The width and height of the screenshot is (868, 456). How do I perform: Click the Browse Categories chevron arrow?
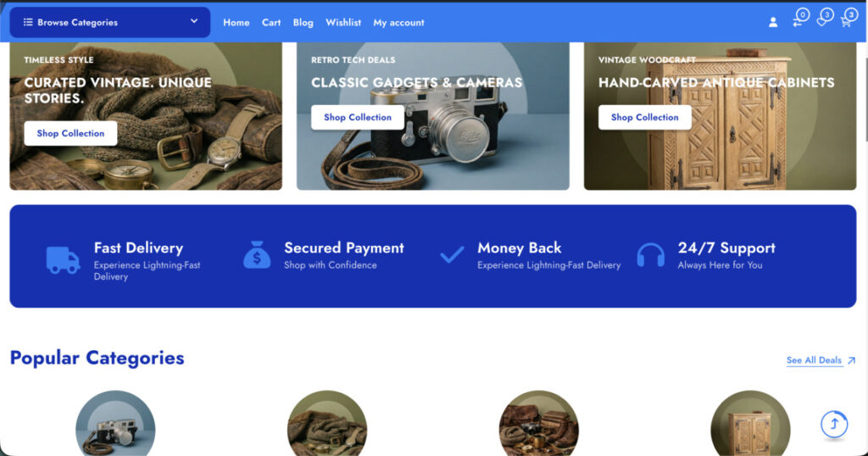click(194, 21)
